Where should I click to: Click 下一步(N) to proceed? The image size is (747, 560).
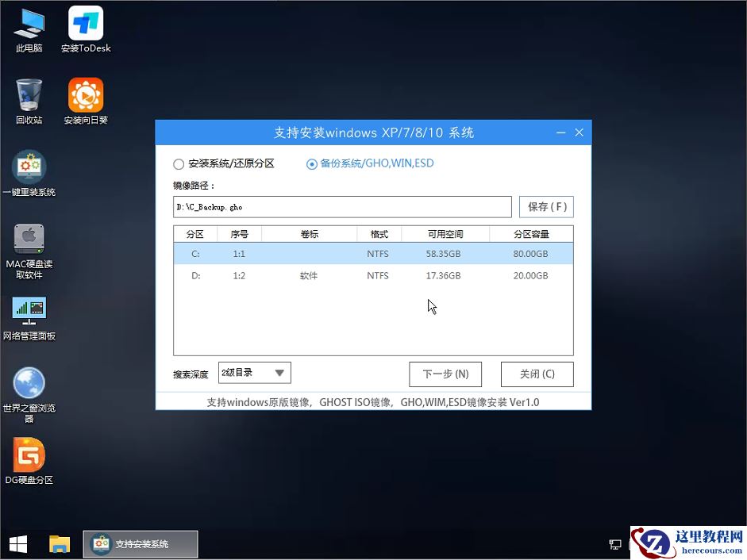tap(445, 374)
